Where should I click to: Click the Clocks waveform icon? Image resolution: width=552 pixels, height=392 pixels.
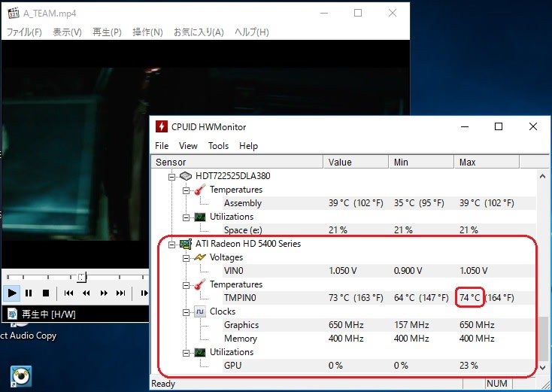[199, 311]
